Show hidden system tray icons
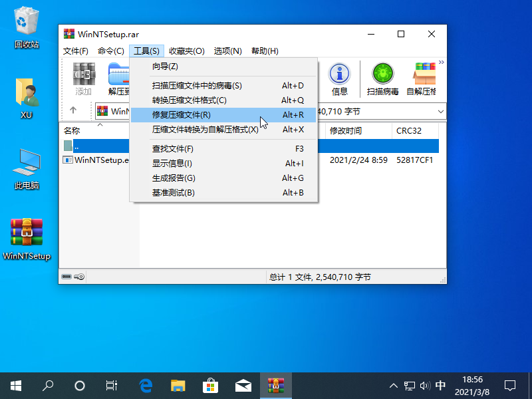532x399 pixels. point(393,385)
